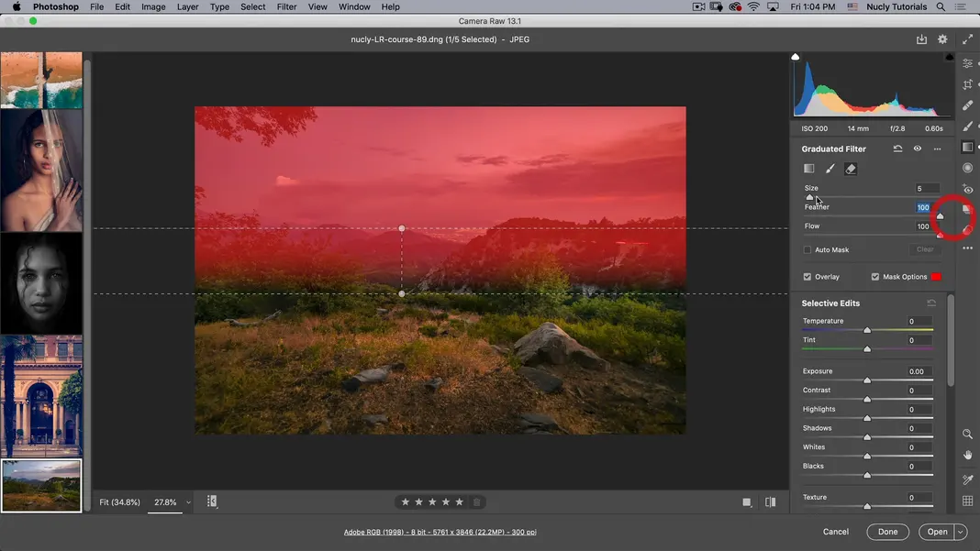Select the Hand pan tool
980x551 pixels.
pos(967,456)
